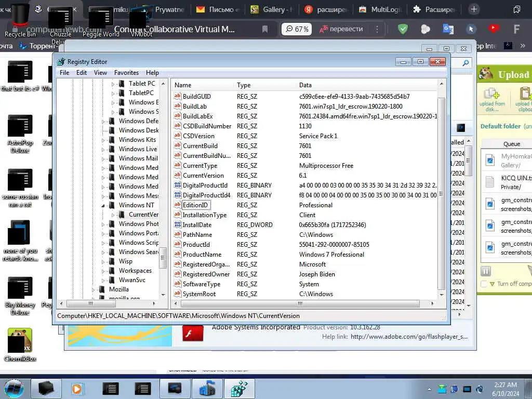Click the Registry Editor taskbar icon

point(239,389)
